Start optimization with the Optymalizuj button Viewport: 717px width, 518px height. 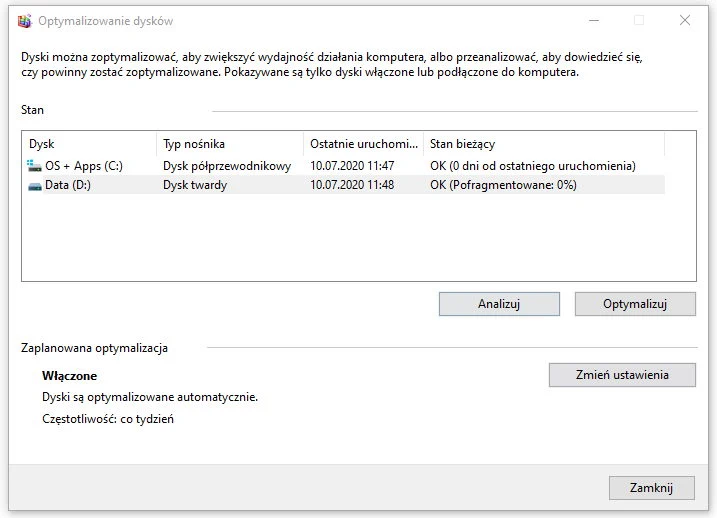pyautogui.click(x=634, y=303)
